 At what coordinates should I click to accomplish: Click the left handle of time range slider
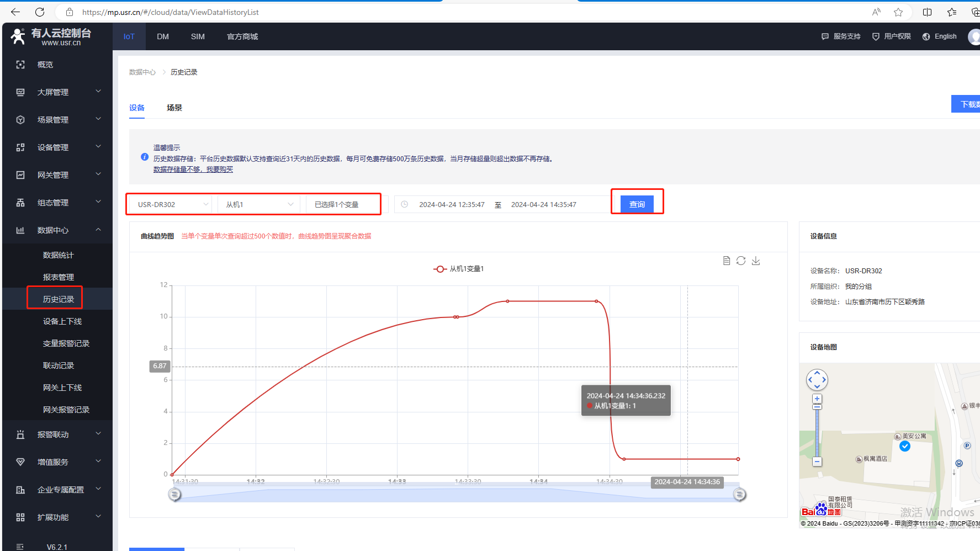pos(174,495)
